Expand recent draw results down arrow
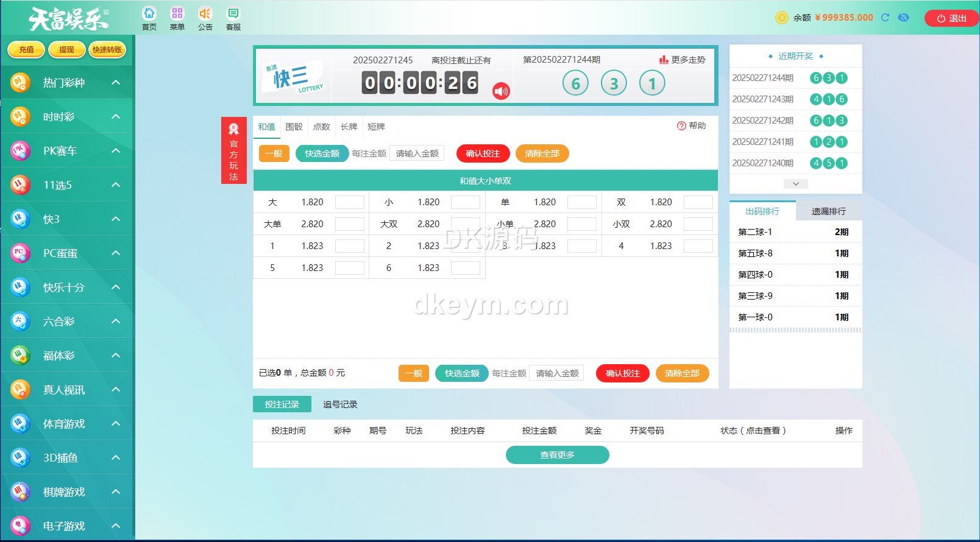Screen dimensions: 980x542 tap(795, 183)
